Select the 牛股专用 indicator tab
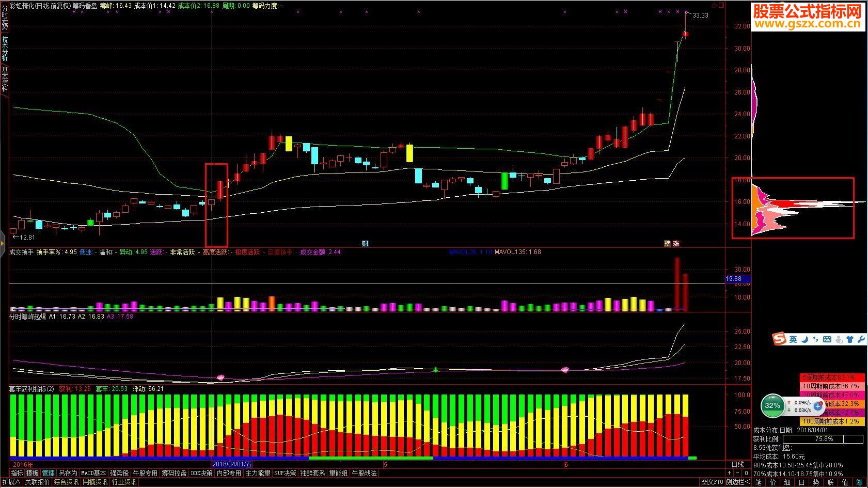 pos(145,473)
